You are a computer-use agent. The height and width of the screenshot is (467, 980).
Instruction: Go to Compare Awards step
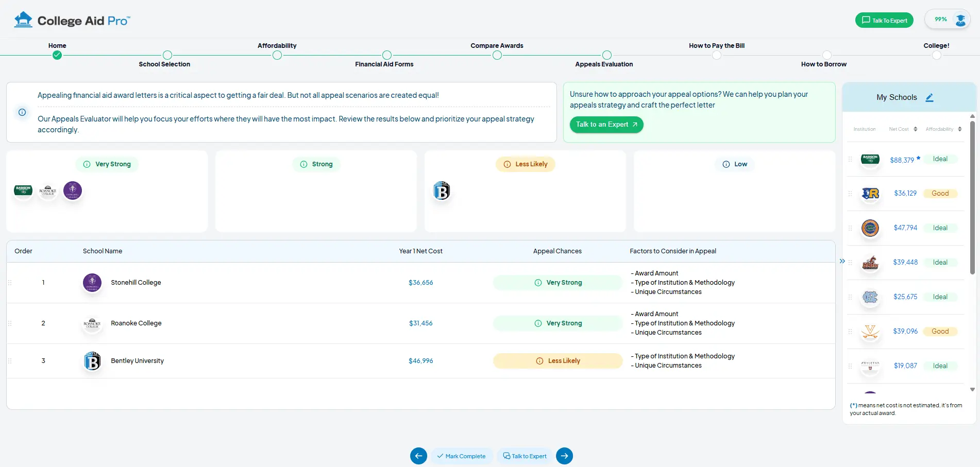(497, 55)
